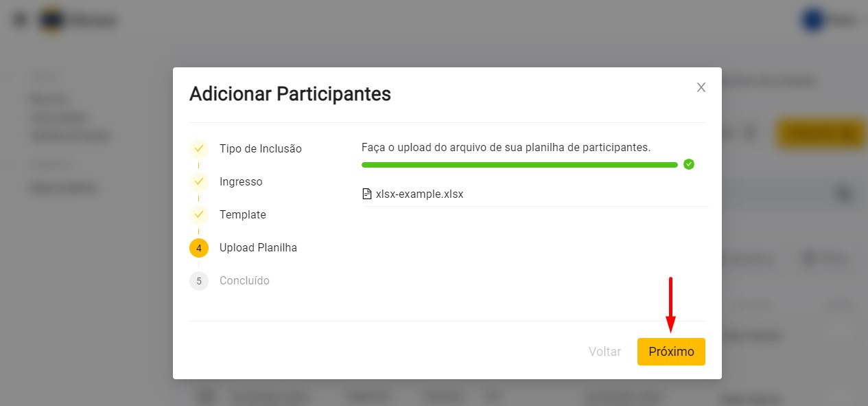Select the Ingresso step checkmark icon

(x=199, y=181)
